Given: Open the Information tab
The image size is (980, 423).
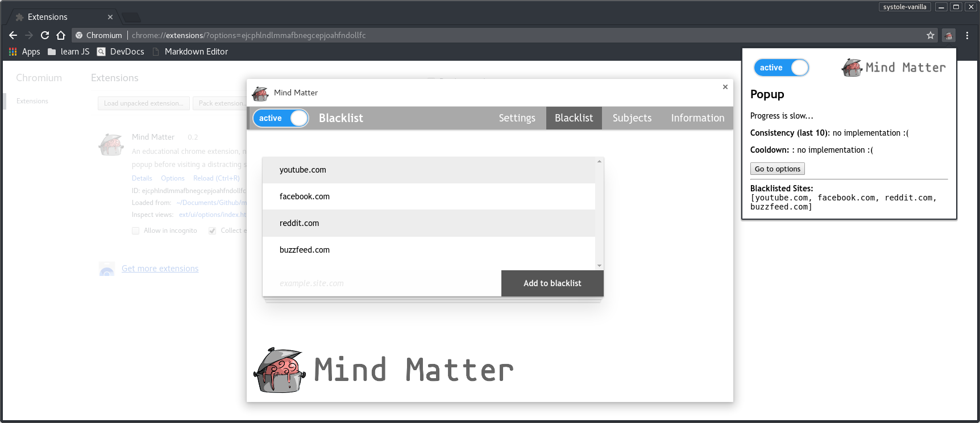Looking at the screenshot, I should click(697, 118).
